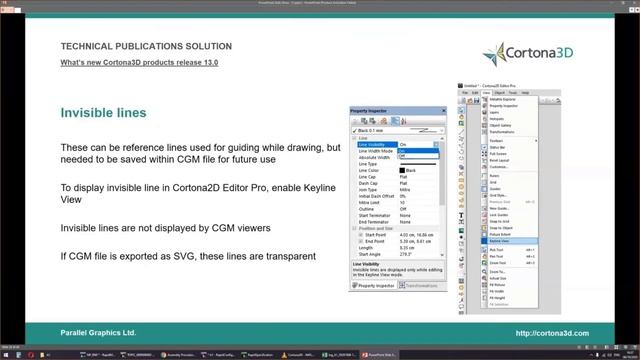
Task: Click the Save icon in Cortona2D toolbar
Action: 477,100
